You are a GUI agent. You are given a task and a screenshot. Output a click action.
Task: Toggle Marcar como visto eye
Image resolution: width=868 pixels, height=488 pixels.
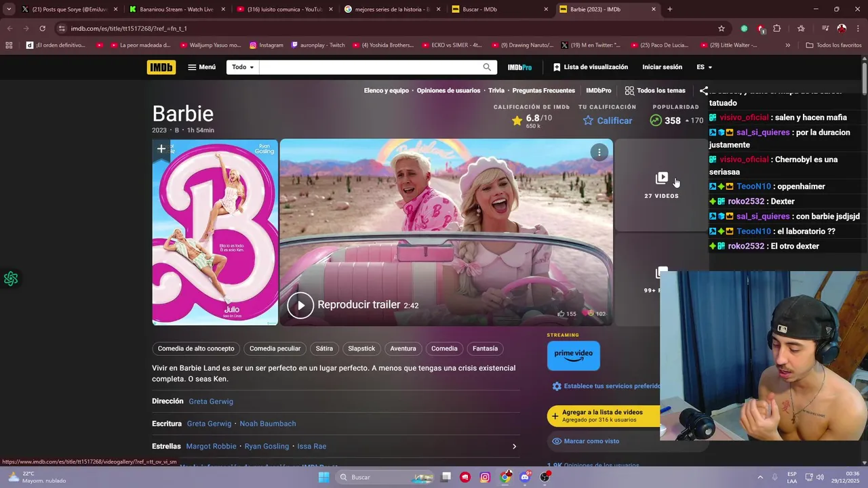[x=557, y=441]
